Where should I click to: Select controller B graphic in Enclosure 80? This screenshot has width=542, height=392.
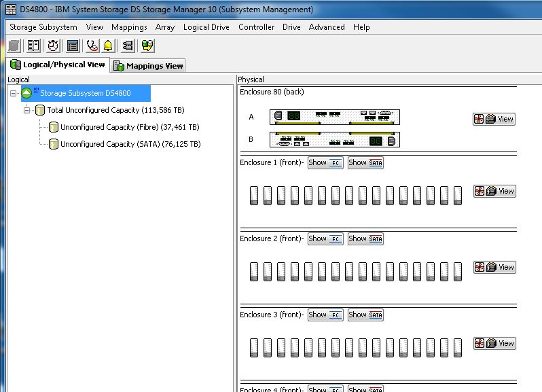(x=335, y=140)
